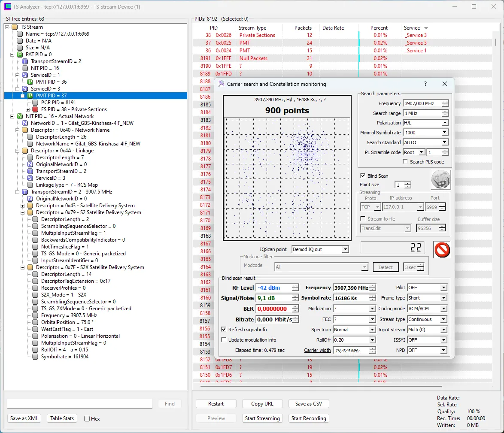Click the red ES PID 38 icon
The height and width of the screenshot is (433, 504).
tap(35, 109)
